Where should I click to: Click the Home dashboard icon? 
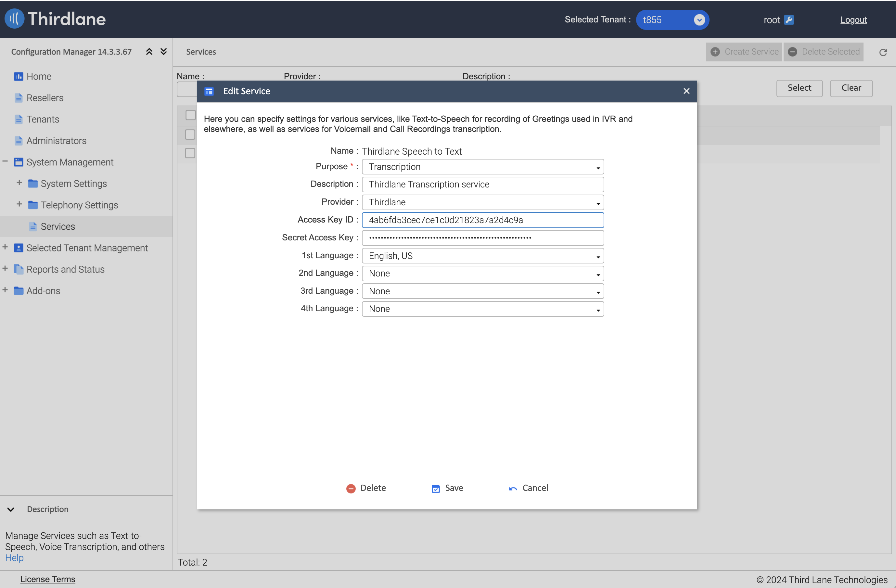click(19, 76)
